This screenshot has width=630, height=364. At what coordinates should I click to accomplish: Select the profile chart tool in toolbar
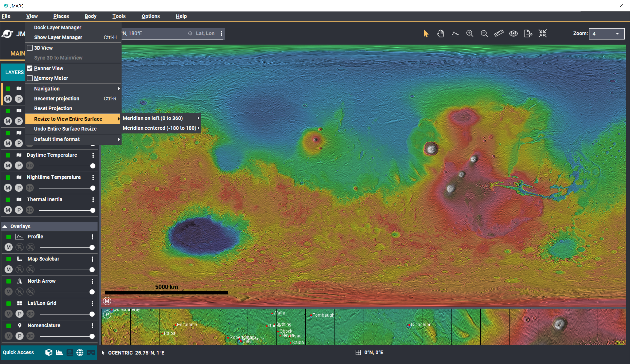(455, 34)
